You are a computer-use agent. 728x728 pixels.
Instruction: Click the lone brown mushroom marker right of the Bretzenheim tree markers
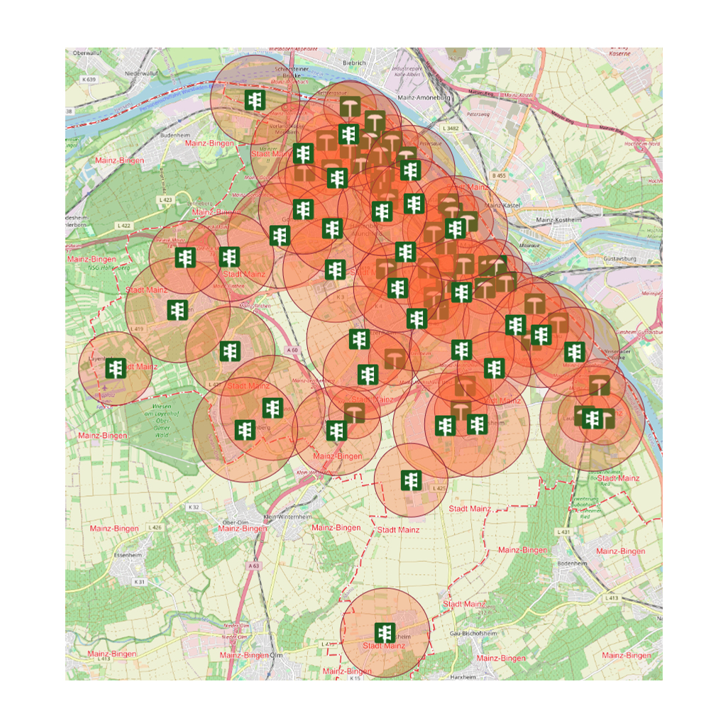395,359
